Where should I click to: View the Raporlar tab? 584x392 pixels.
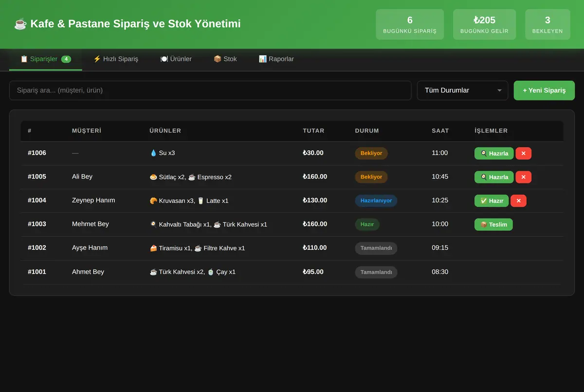coord(276,59)
